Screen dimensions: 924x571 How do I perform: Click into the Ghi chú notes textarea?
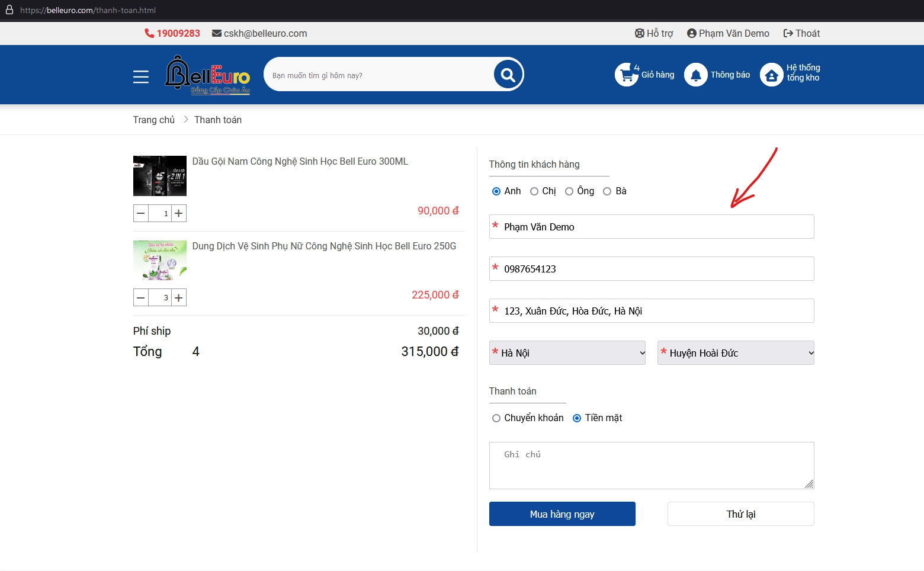tap(651, 466)
